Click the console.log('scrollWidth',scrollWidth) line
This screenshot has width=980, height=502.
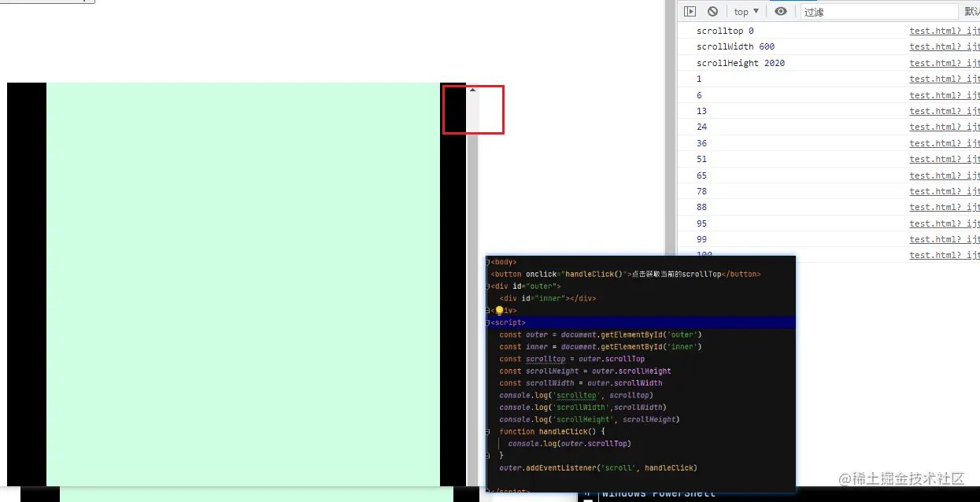582,408
